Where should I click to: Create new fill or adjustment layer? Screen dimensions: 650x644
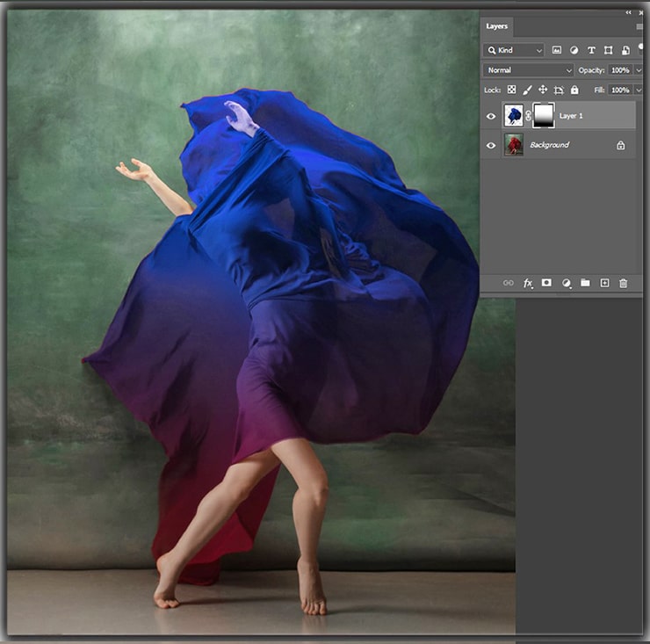[567, 283]
